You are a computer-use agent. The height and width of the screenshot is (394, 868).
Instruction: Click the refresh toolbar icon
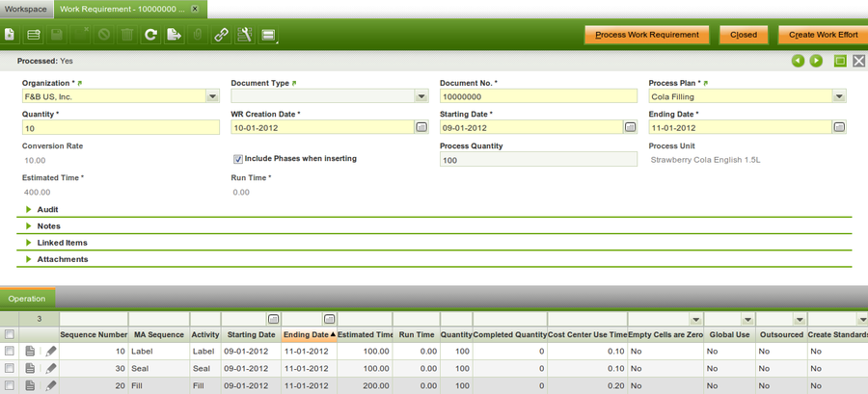(x=150, y=35)
